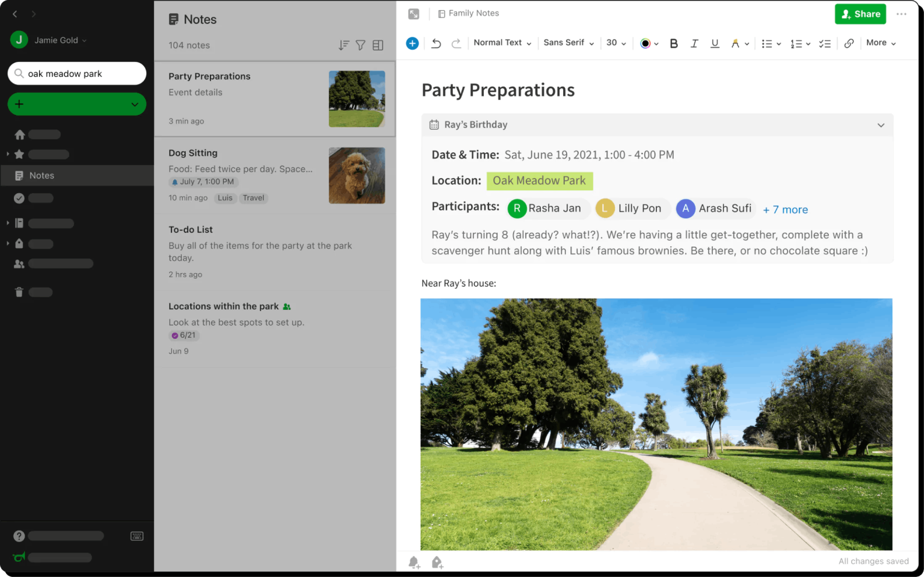Toggle bold formatting
924x577 pixels.
pos(674,43)
